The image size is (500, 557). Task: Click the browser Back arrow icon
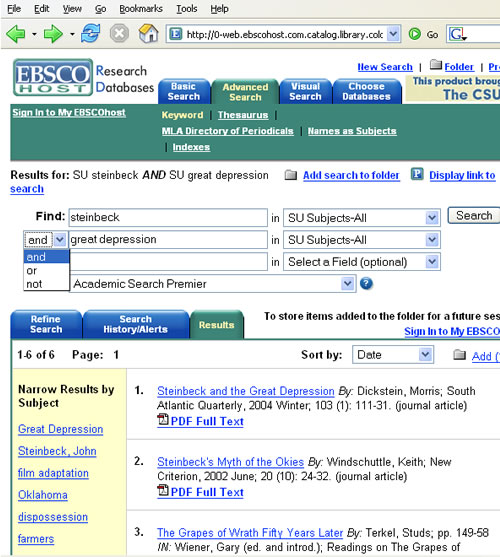tap(16, 34)
